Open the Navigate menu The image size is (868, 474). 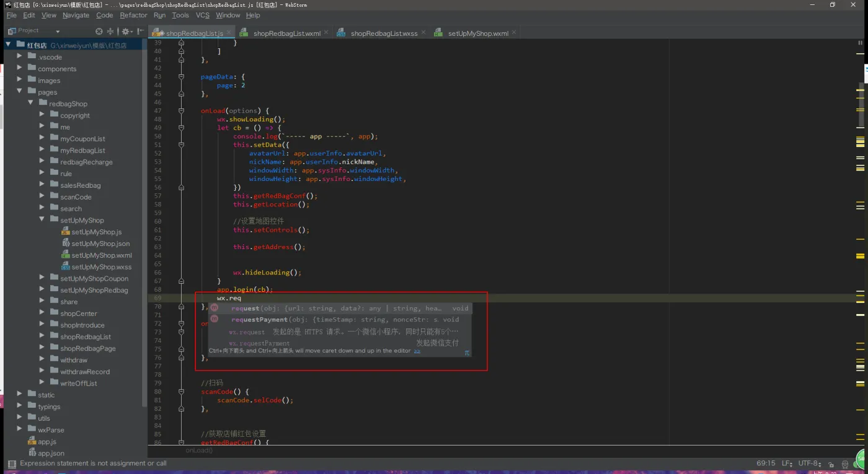point(76,15)
